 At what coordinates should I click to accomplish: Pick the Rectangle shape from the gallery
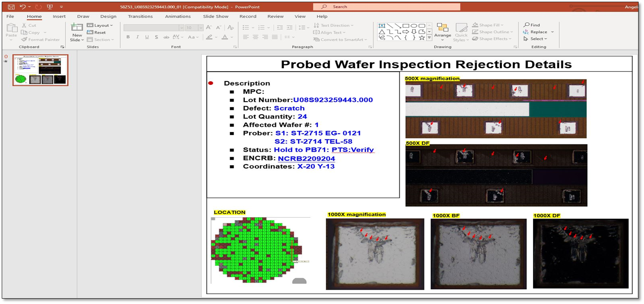coord(406,26)
